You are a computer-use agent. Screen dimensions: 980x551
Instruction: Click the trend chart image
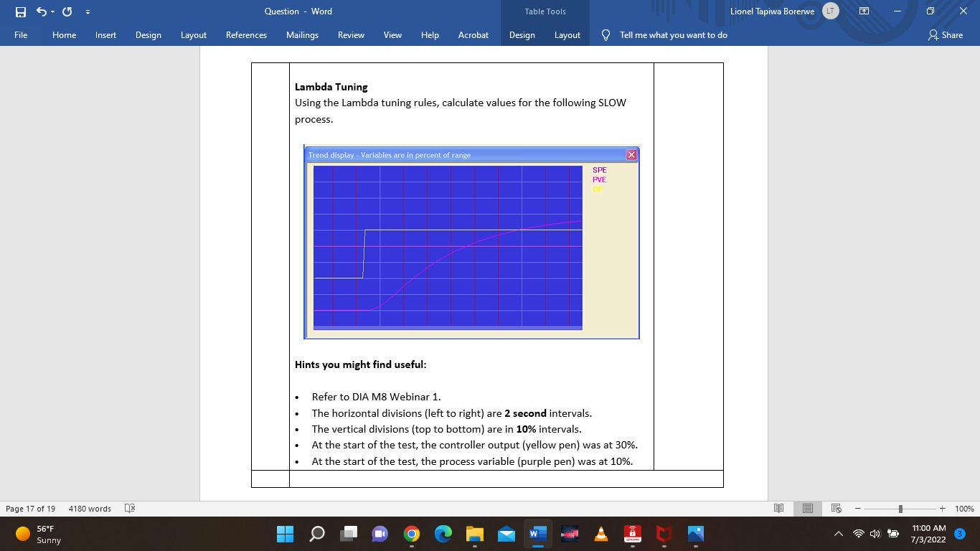(472, 242)
